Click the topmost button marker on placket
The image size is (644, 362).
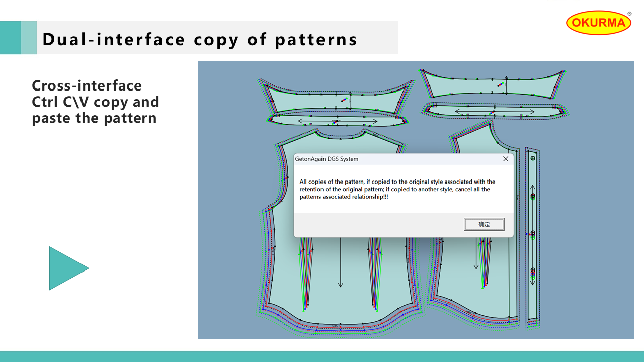coord(533,158)
